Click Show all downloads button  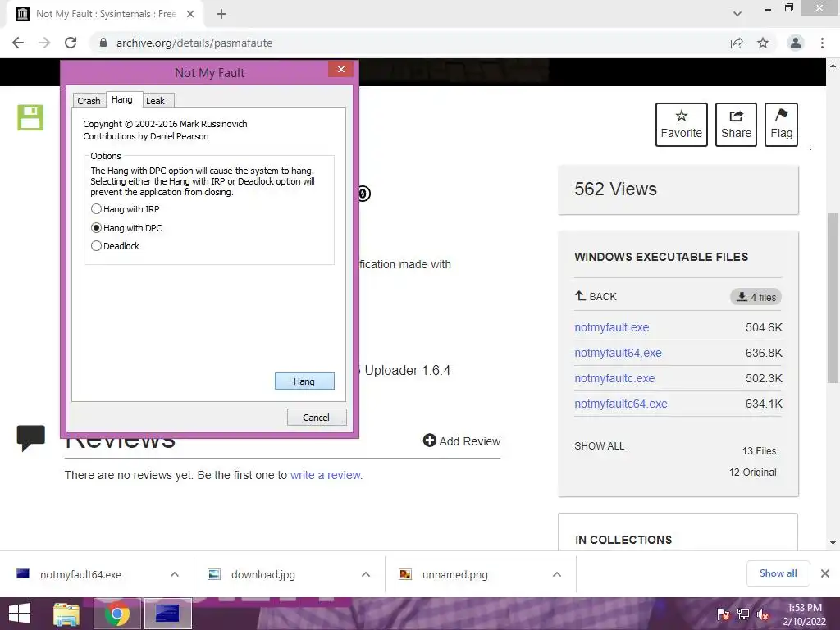(x=778, y=573)
